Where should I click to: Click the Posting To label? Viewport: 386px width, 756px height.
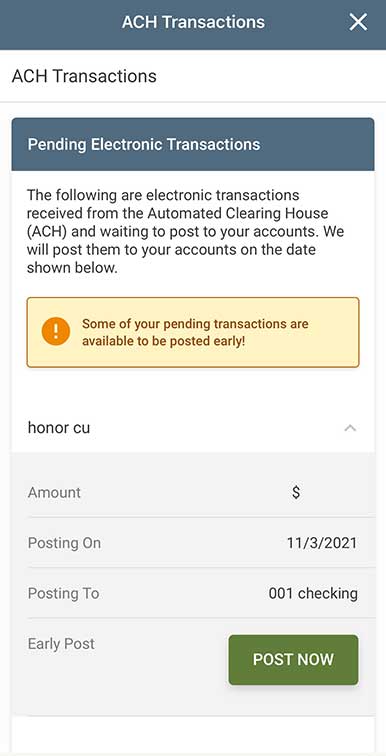(64, 593)
